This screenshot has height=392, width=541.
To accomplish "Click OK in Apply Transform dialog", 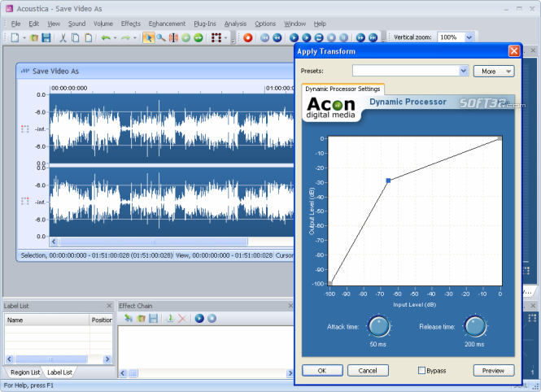I will click(322, 371).
